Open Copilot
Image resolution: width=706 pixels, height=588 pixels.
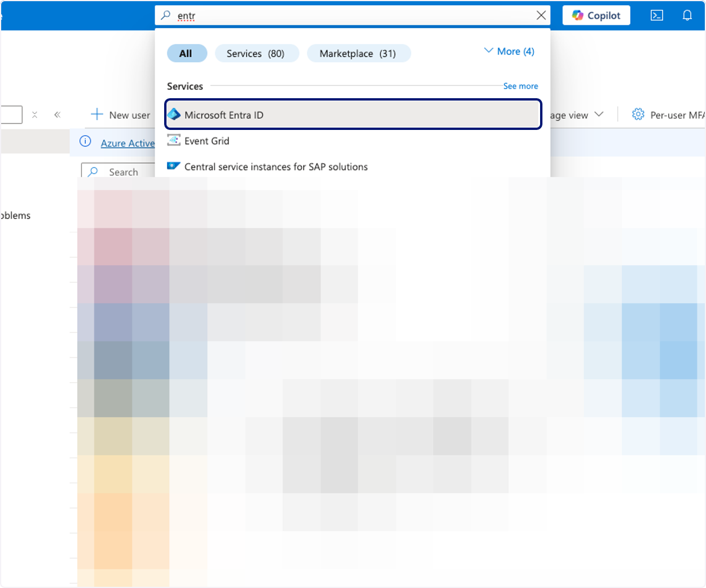coord(596,15)
